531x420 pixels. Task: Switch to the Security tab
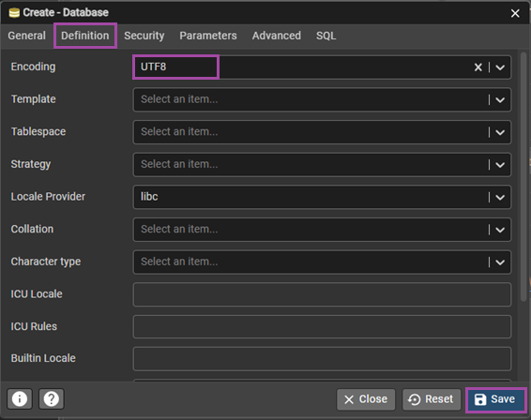pos(144,36)
